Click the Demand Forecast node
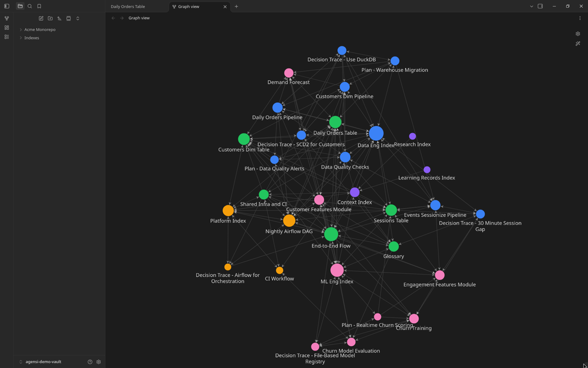588x368 pixels. coord(289,73)
